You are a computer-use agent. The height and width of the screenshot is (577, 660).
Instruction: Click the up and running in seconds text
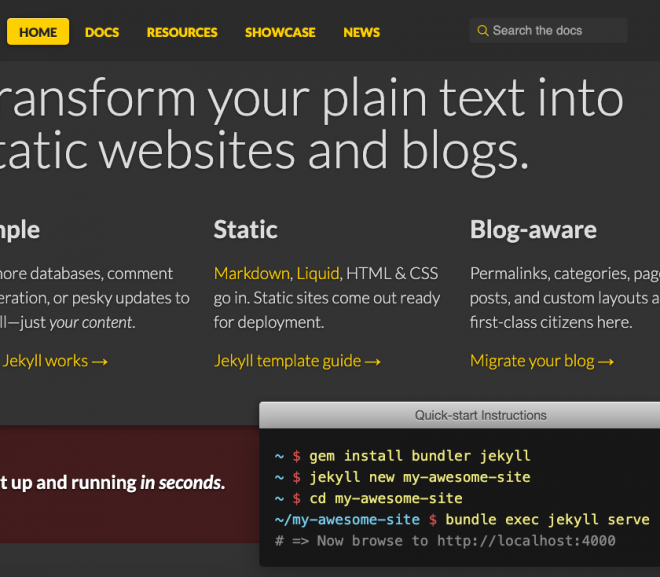click(x=112, y=483)
